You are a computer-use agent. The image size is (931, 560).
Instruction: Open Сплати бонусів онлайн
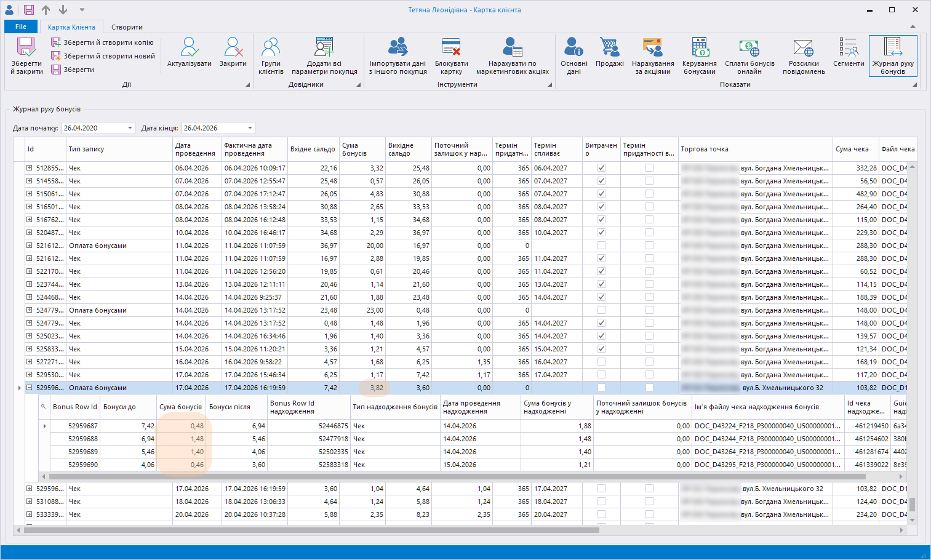click(749, 55)
